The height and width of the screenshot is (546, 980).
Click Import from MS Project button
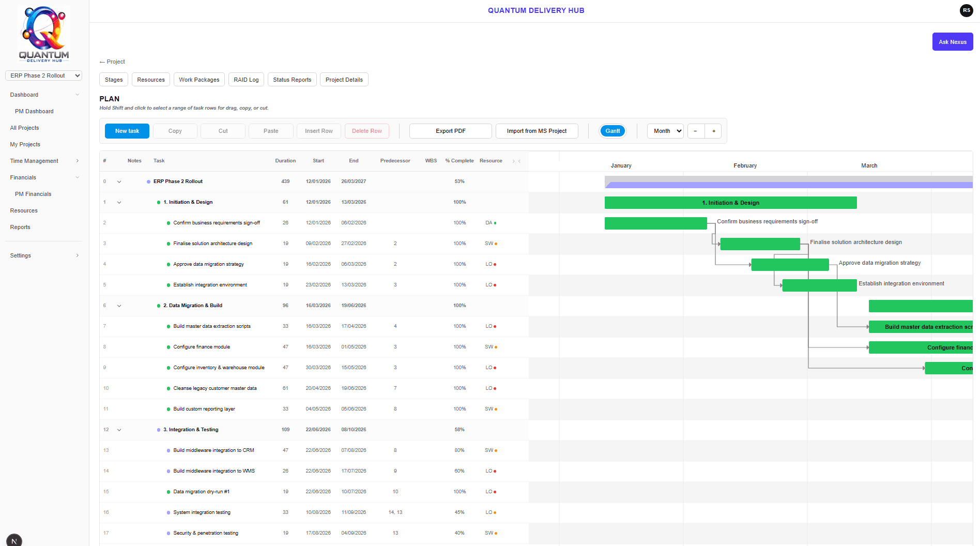537,131
